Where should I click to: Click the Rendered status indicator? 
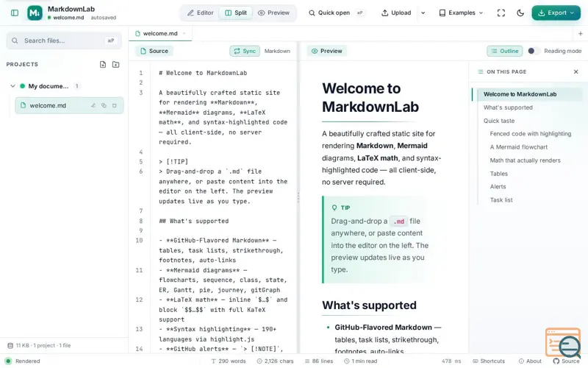point(23,361)
